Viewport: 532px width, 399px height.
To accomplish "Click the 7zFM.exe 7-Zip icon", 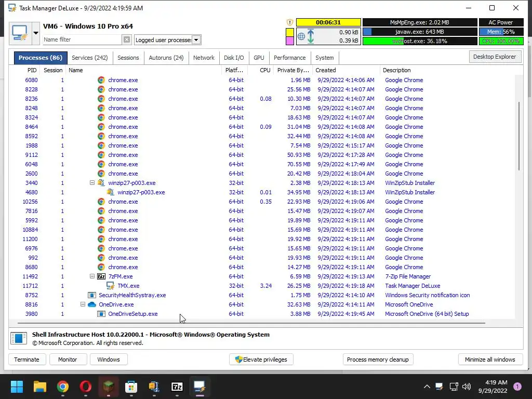I will (101, 276).
